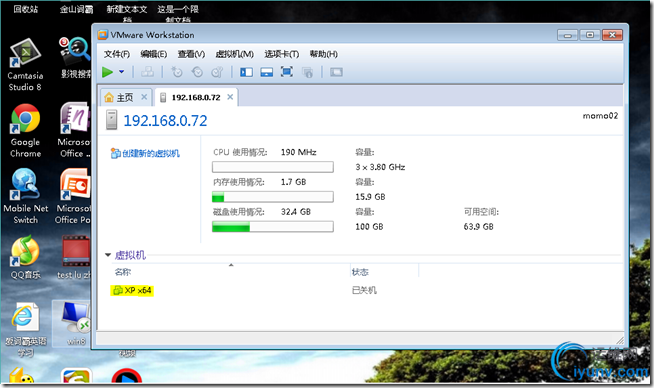The image size is (654, 388).
Task: Close the 192.168.0.72 tab
Action: pos(230,97)
